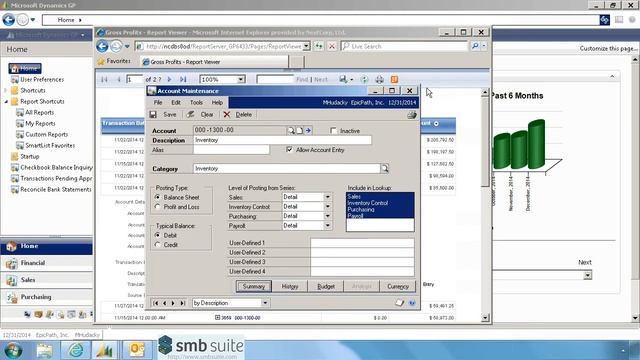
Task: Click the Export save icon in Report Viewer toolbar
Action: (343, 79)
